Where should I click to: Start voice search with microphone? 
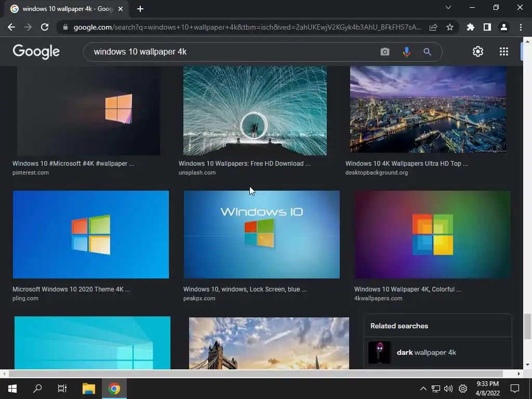[406, 51]
